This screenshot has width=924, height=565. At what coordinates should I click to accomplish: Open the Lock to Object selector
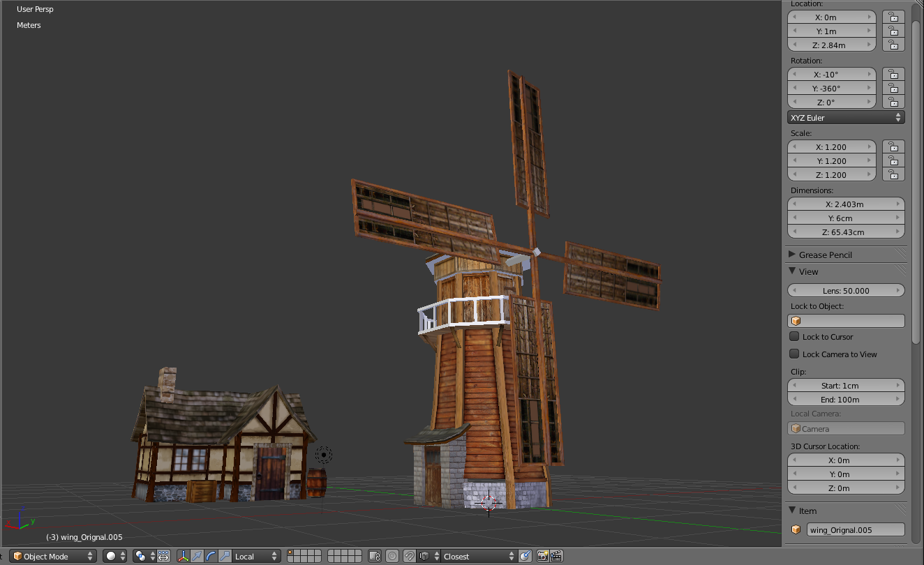[x=846, y=320]
